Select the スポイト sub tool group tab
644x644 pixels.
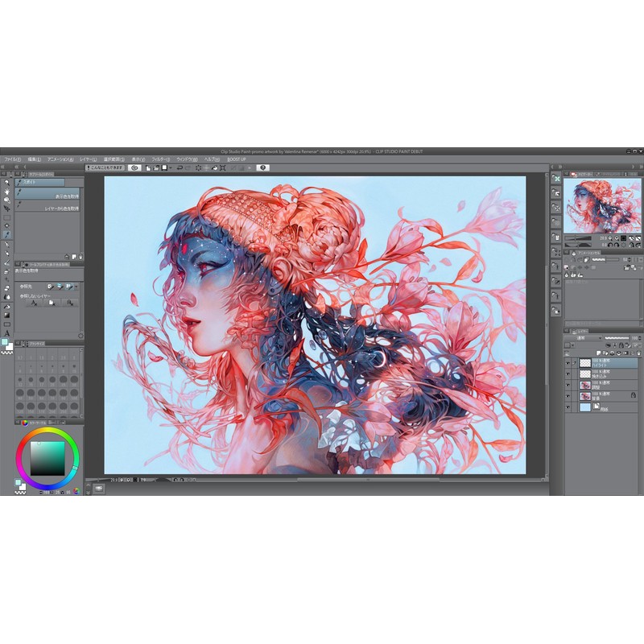point(39,182)
